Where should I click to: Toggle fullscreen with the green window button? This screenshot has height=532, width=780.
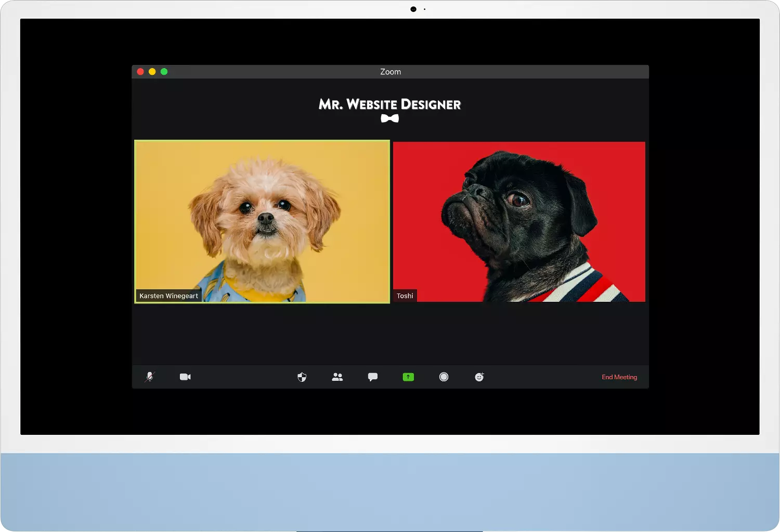click(x=164, y=71)
